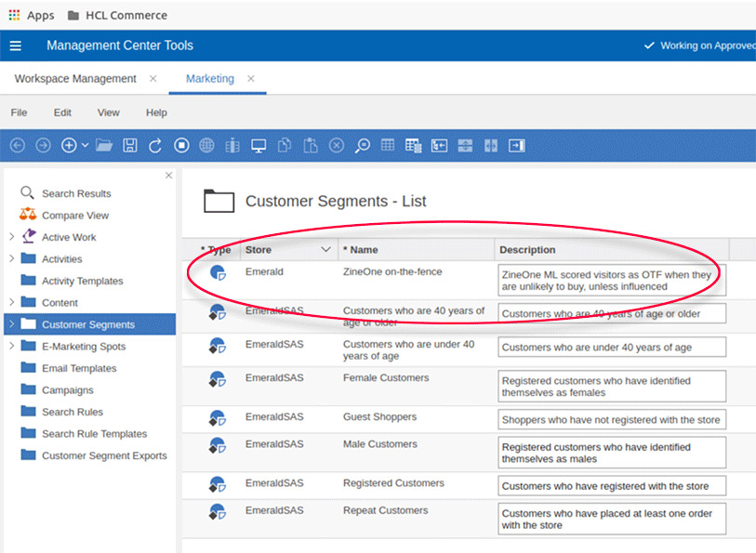
Task: Close the Marketing tab
Action: click(x=251, y=78)
